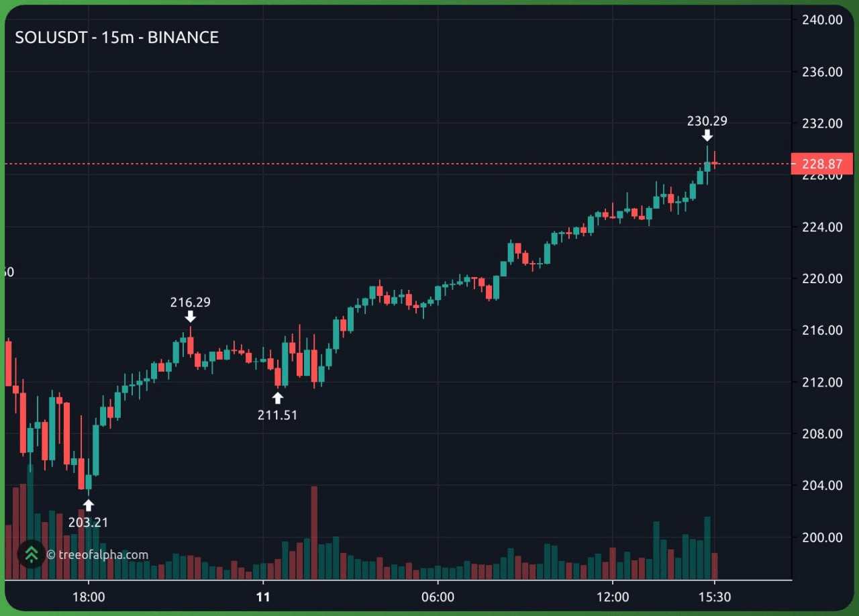The image size is (859, 616).
Task: Click the bold 11 date axis label
Action: (263, 597)
